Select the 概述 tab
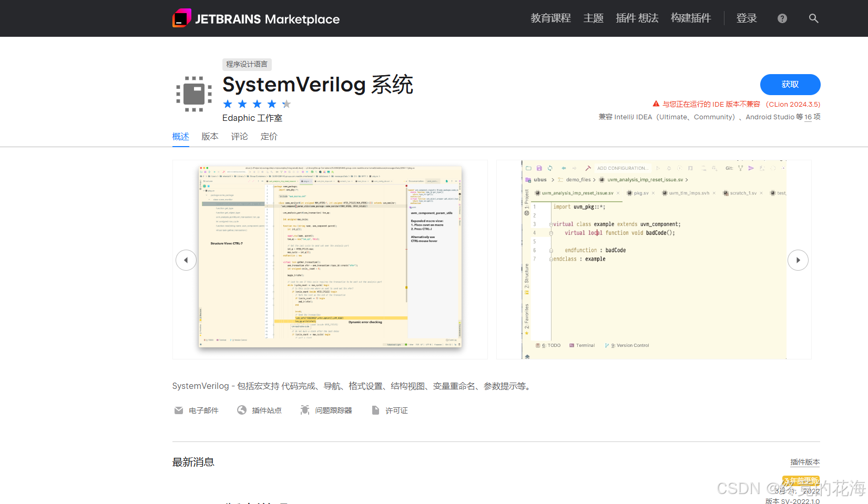This screenshot has width=868, height=504. (x=181, y=137)
